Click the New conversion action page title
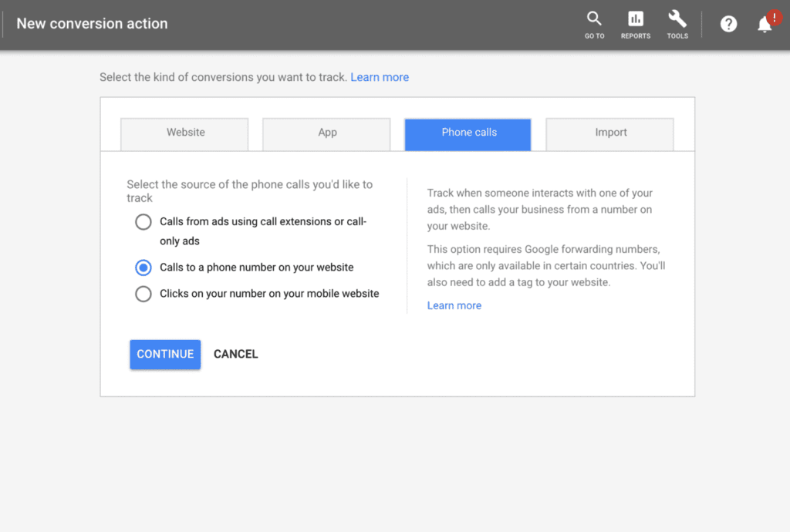Screen dimensions: 790x532 click(x=92, y=23)
